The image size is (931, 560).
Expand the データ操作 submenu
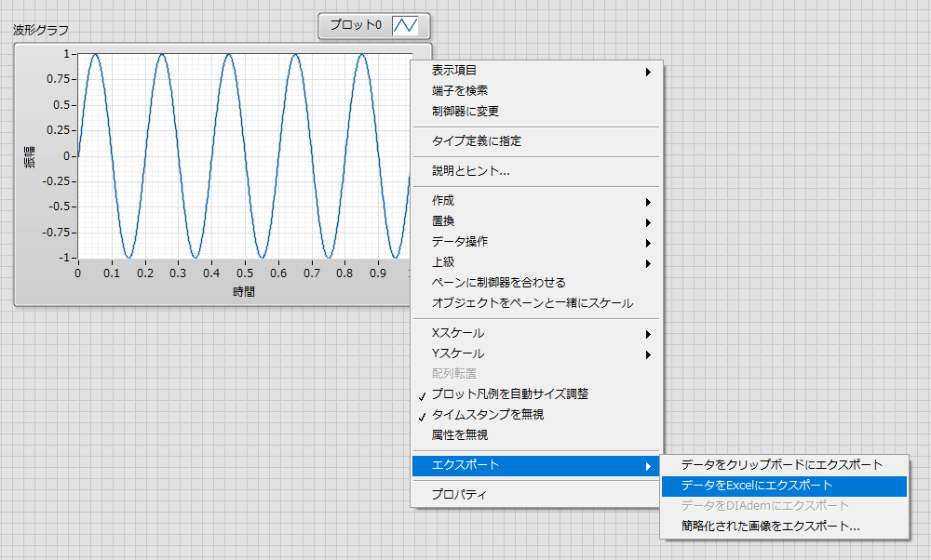click(536, 242)
